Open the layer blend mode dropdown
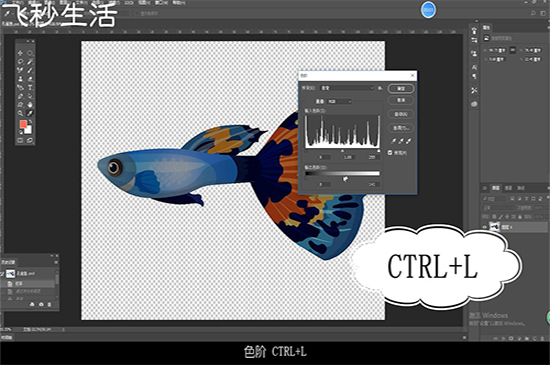Screen dimensions: 550x365 coord(498,208)
